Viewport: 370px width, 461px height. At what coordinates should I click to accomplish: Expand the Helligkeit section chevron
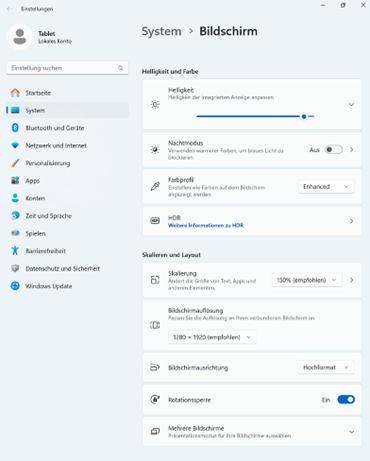351,105
